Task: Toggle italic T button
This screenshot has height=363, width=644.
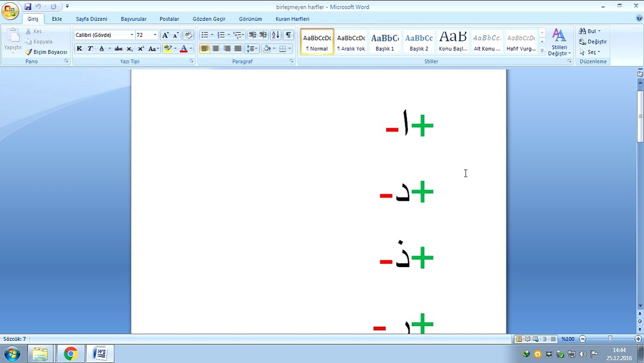Action: pyautogui.click(x=90, y=48)
